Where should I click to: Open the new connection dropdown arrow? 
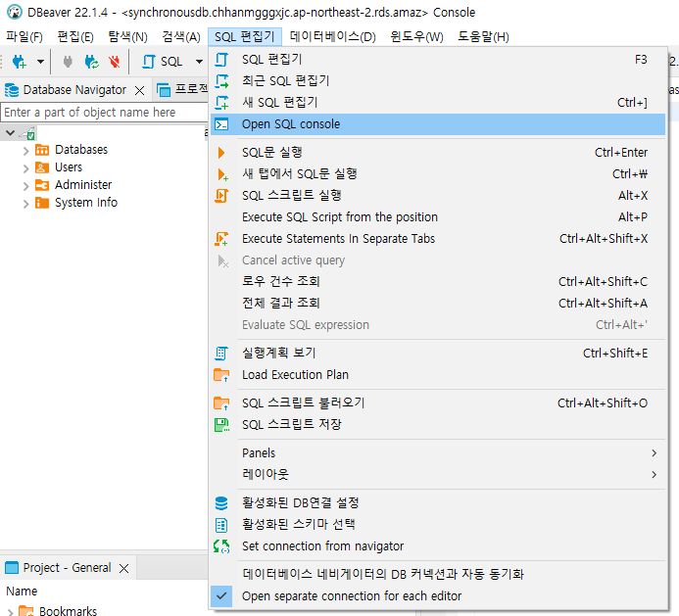click(40, 62)
